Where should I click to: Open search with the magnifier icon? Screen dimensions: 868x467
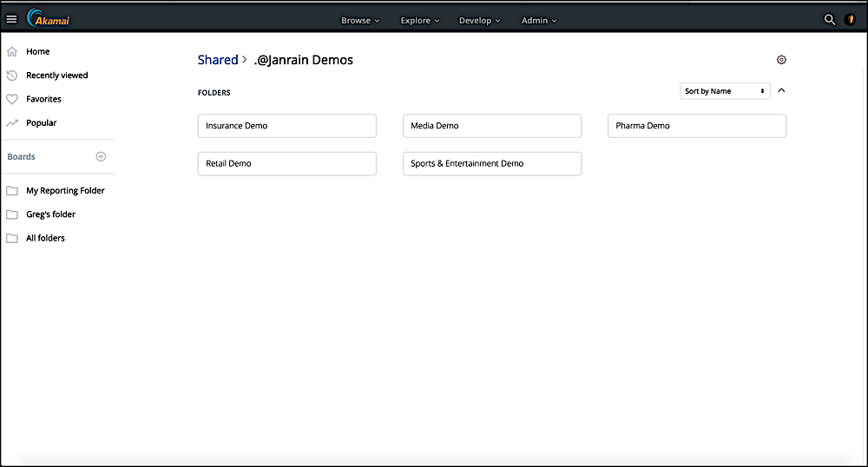click(x=829, y=20)
